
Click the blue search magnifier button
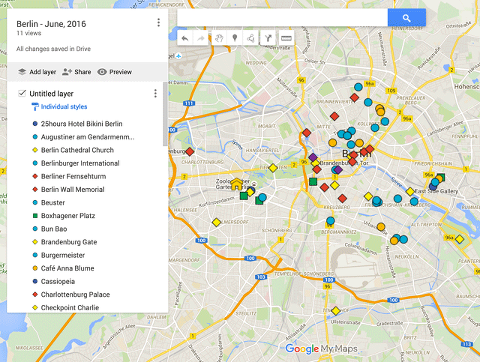point(407,18)
